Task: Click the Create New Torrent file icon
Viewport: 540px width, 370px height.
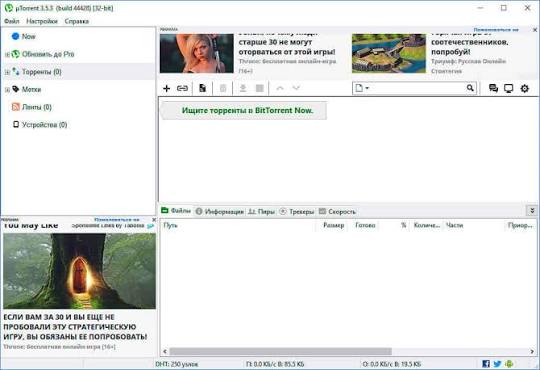Action: pos(202,89)
